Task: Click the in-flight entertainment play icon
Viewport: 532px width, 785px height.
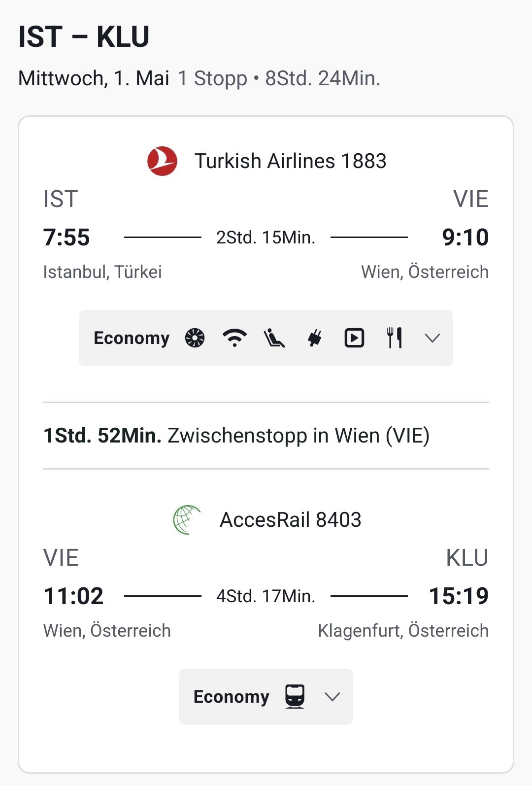Action: (354, 338)
